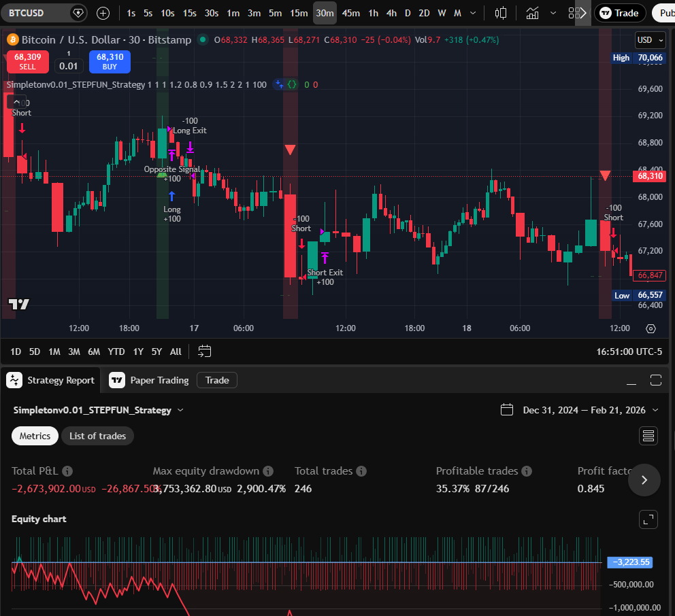675x616 pixels.
Task: Select the Metrics view toggle
Action: pyautogui.click(x=35, y=435)
